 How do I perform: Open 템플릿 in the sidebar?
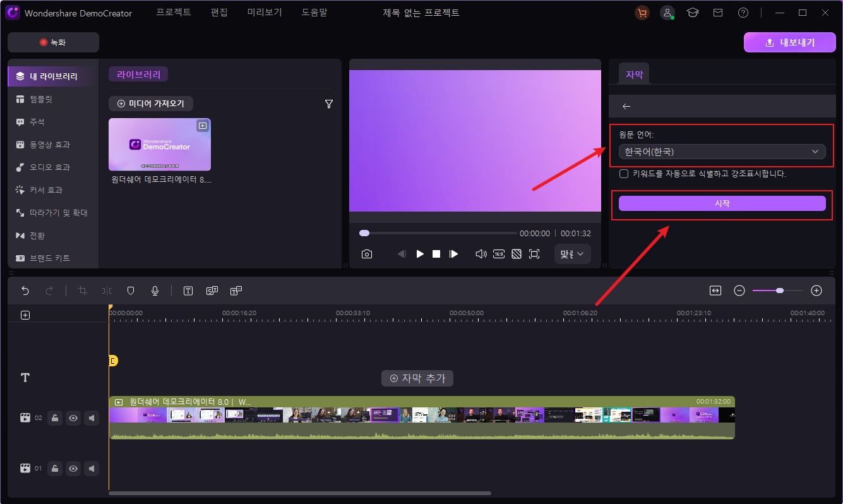tap(53, 99)
